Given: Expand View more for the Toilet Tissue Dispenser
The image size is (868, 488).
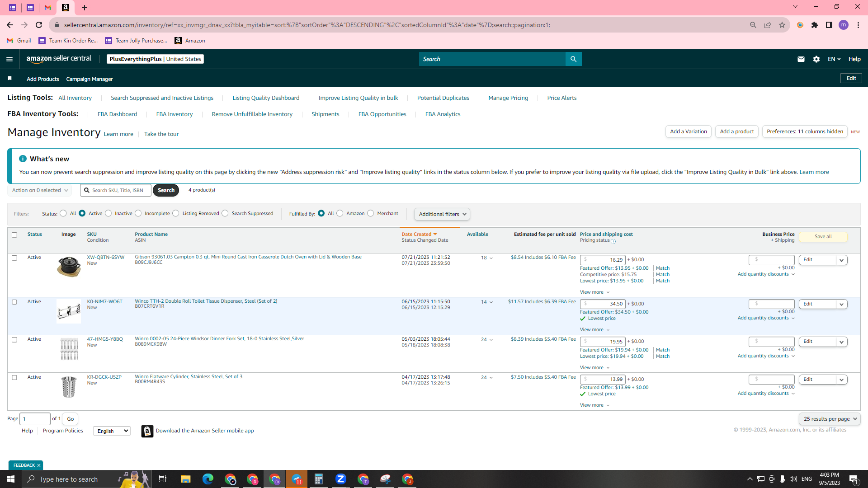Looking at the screenshot, I should click(x=595, y=330).
